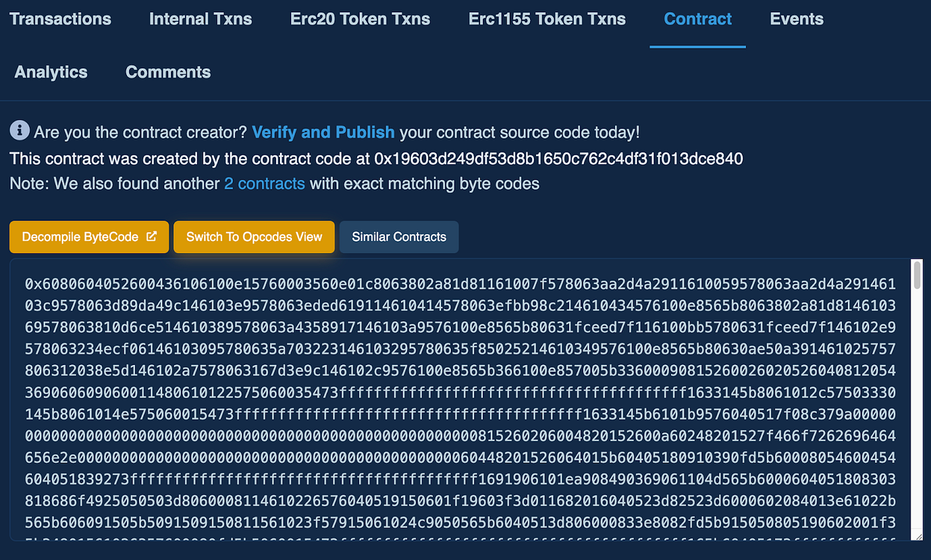931x560 pixels.
Task: Click inside the bytecode text area
Action: pyautogui.click(x=460, y=399)
